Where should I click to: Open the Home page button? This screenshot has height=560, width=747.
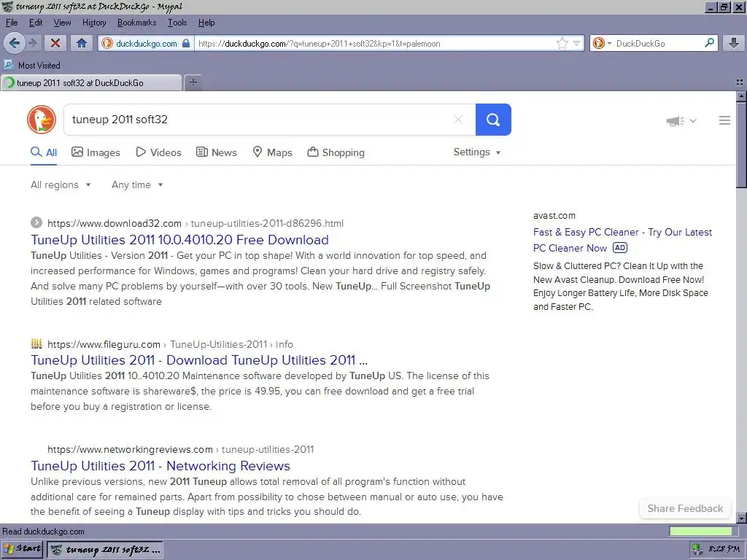click(x=82, y=43)
